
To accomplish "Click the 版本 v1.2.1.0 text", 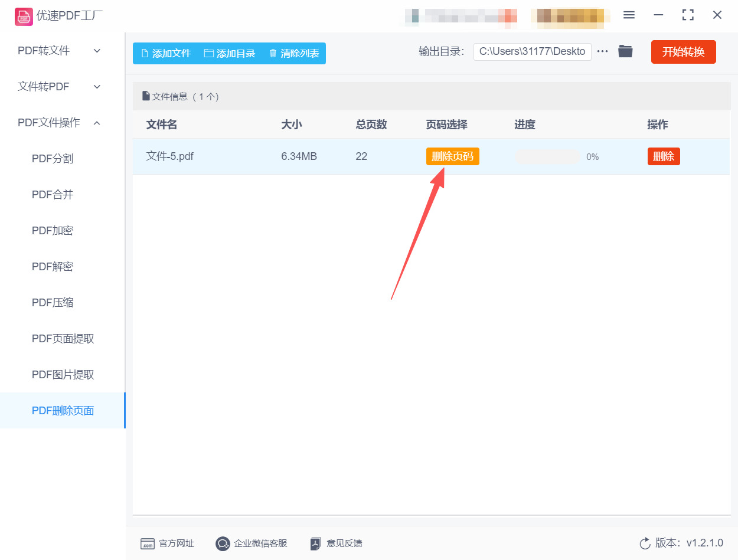I will (689, 543).
